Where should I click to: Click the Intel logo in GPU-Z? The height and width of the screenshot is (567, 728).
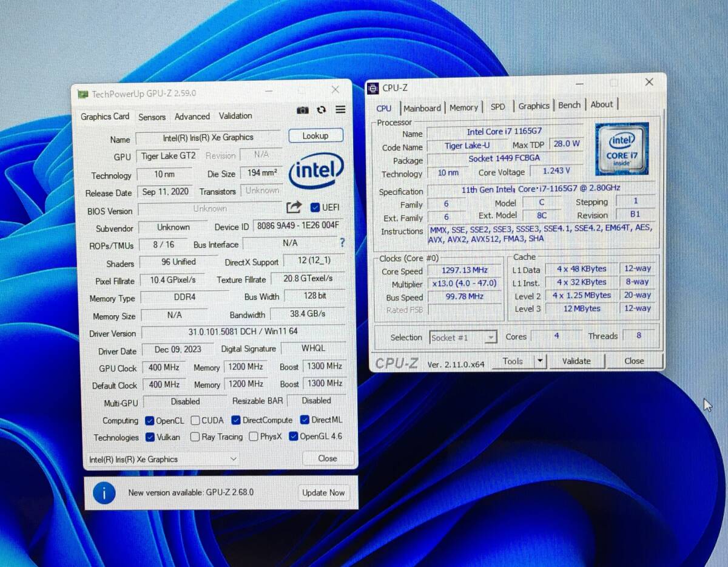point(316,171)
